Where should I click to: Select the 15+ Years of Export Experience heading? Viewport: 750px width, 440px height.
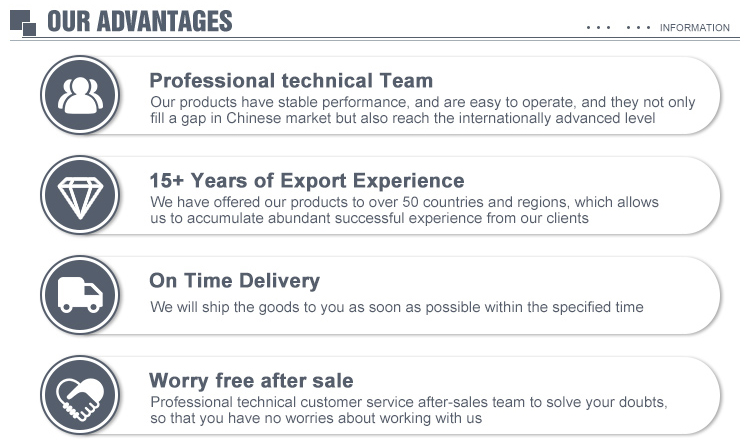(x=306, y=181)
